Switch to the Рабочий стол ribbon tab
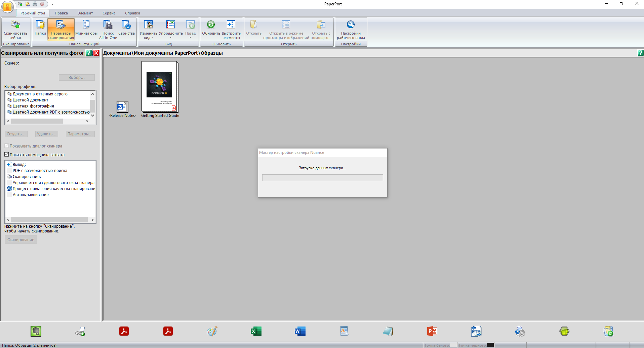This screenshot has height=348, width=644. tap(33, 13)
